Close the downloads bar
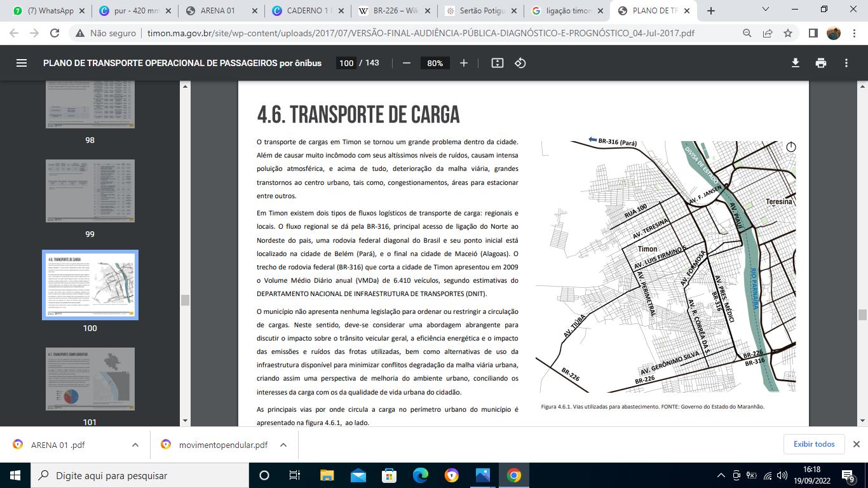868x488 pixels. (856, 444)
